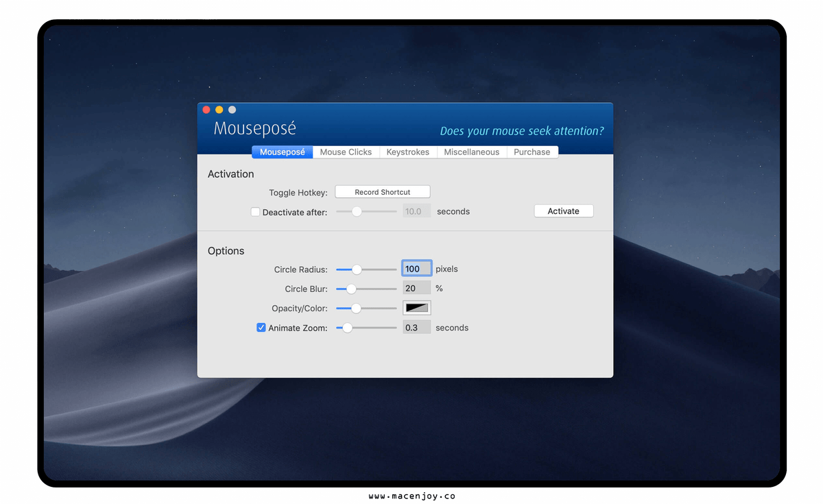Viewport: 823px width, 504px height.
Task: Go to the Purchase tab
Action: [x=532, y=152]
